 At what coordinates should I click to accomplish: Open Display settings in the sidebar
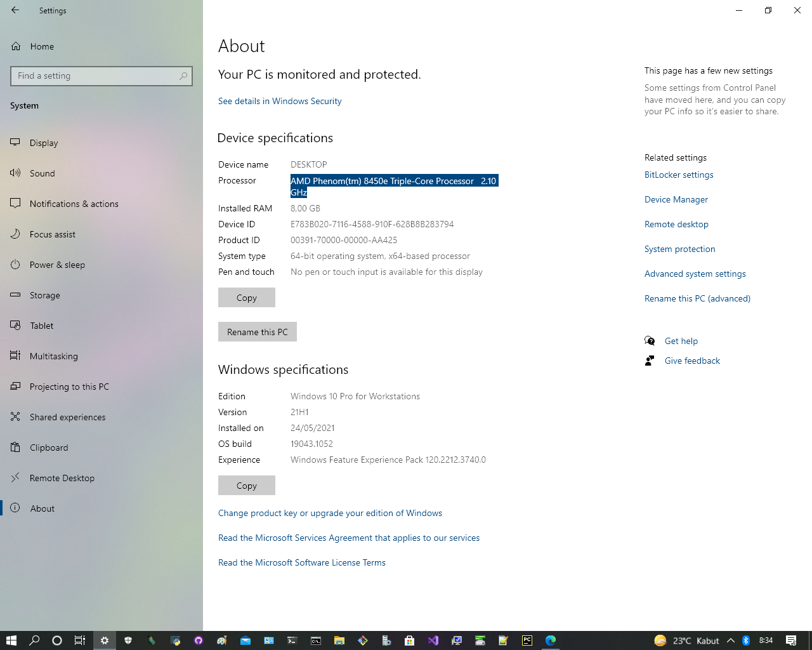101,143
